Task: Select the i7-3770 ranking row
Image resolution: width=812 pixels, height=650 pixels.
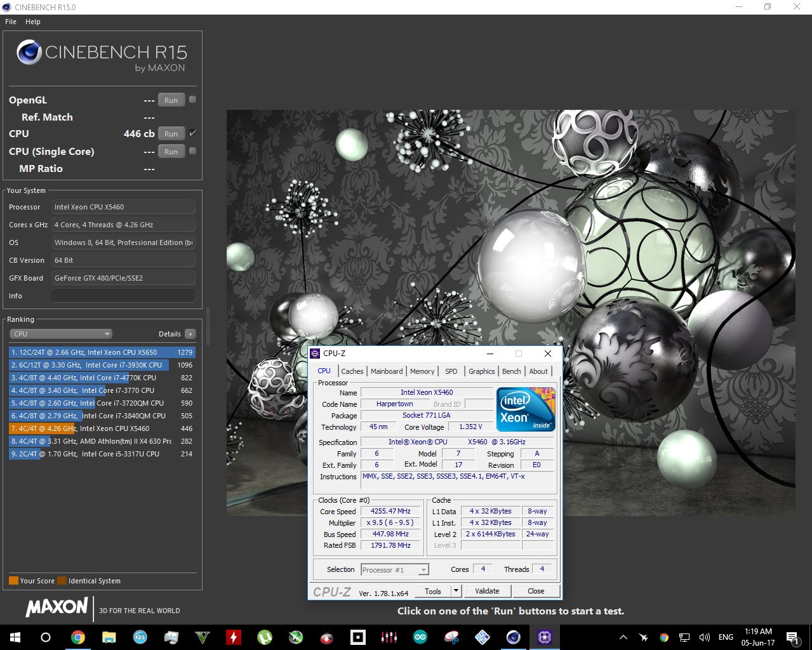Action: (x=102, y=390)
